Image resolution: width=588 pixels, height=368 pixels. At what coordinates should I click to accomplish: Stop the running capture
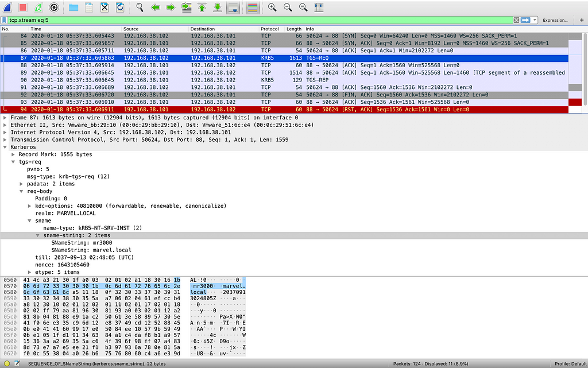23,7
